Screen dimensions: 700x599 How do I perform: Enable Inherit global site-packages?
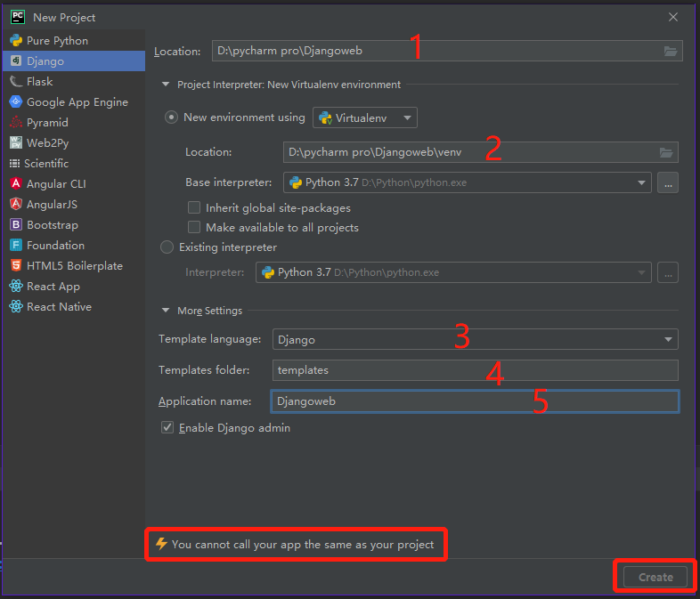point(194,208)
